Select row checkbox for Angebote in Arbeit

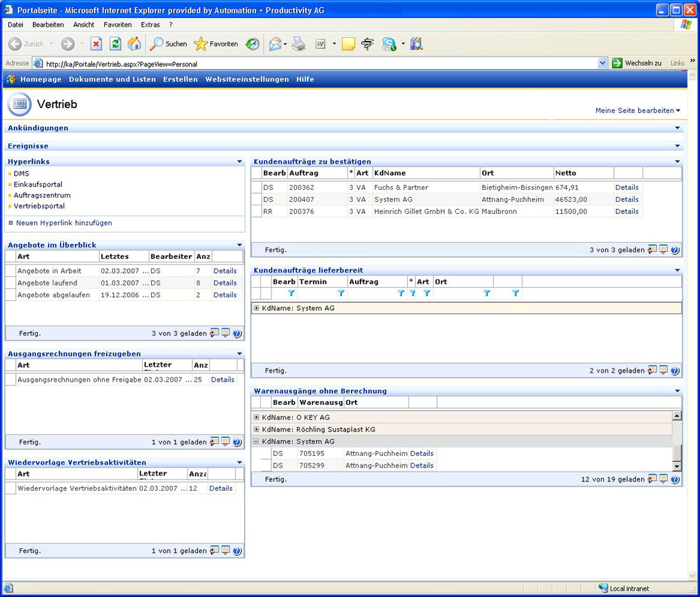pos(10,271)
